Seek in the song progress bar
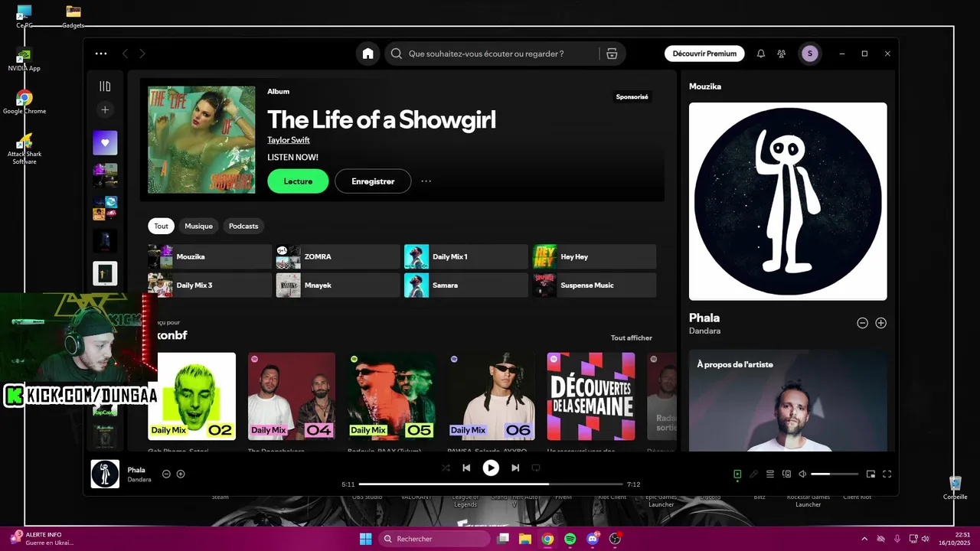 (491, 484)
